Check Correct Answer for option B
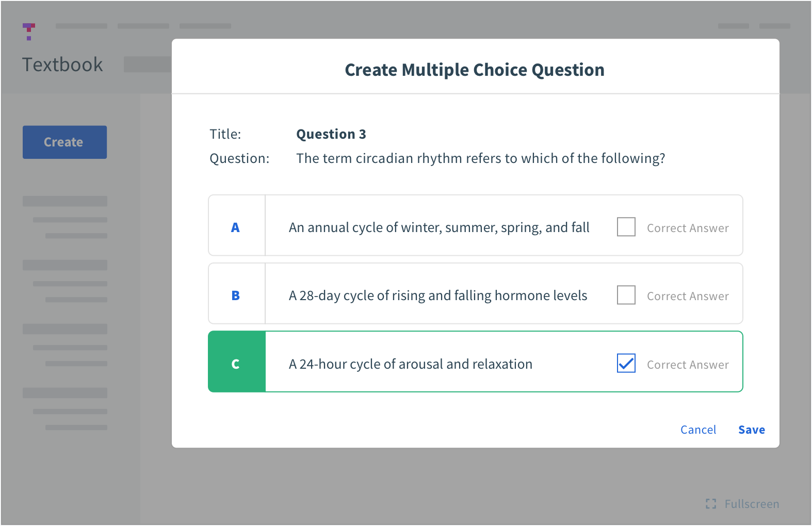The image size is (812, 526). pos(626,295)
